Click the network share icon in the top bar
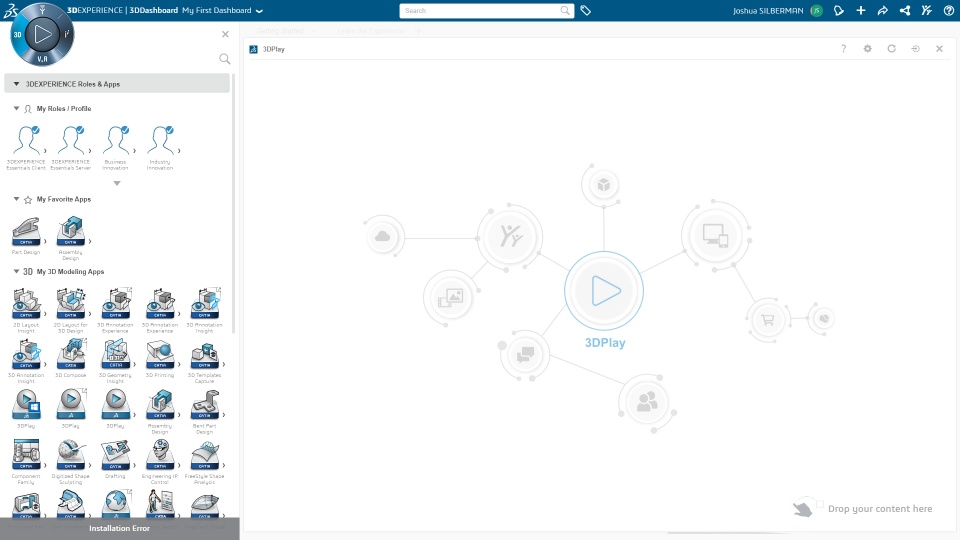This screenshot has height=540, width=960. pos(905,10)
